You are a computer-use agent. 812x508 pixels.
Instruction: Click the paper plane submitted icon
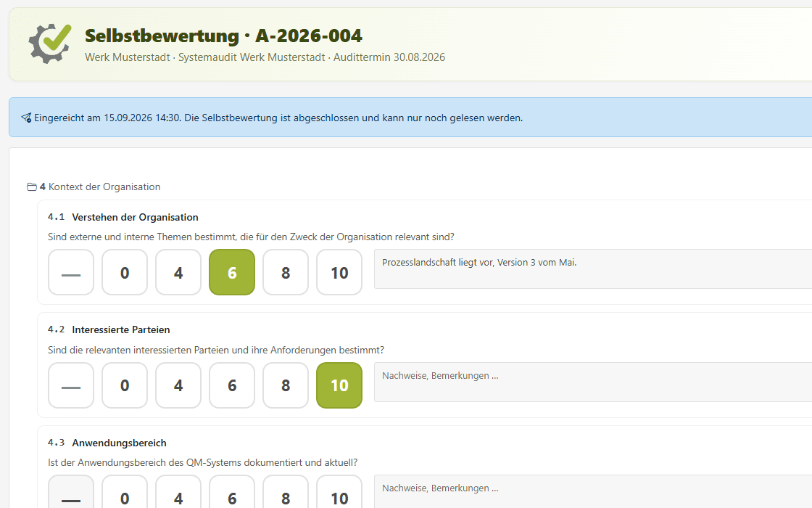[26, 118]
